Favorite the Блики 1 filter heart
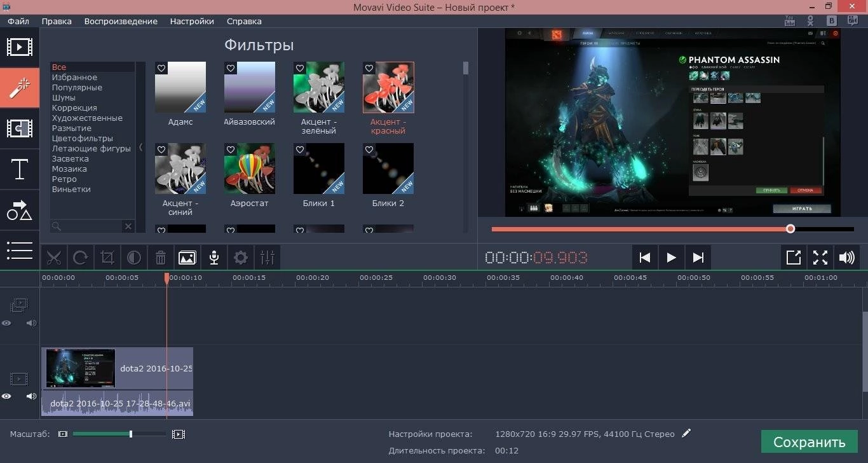 tap(300, 149)
